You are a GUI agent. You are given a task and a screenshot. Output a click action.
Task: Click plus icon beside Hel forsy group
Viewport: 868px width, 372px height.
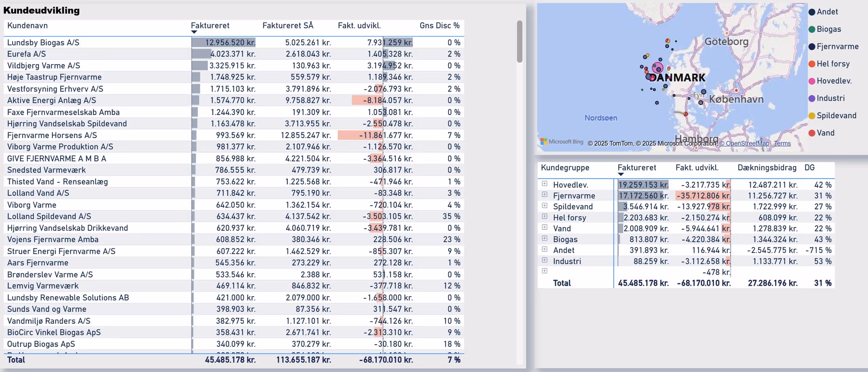coord(545,216)
